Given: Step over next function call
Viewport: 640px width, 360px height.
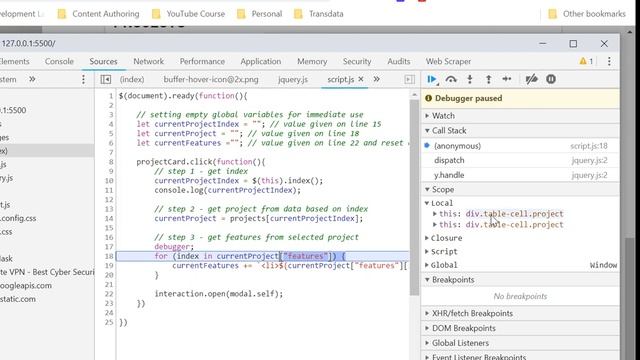Looking at the screenshot, I should pos(451,79).
